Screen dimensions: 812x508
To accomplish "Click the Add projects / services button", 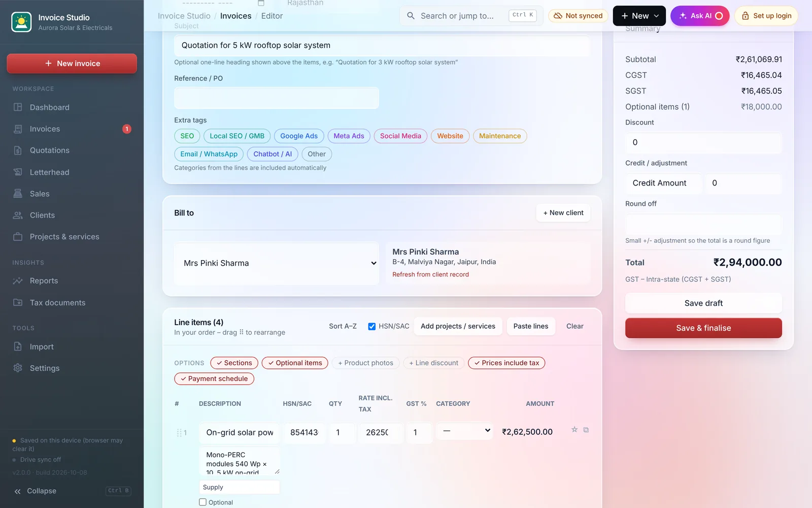I will coord(458,326).
